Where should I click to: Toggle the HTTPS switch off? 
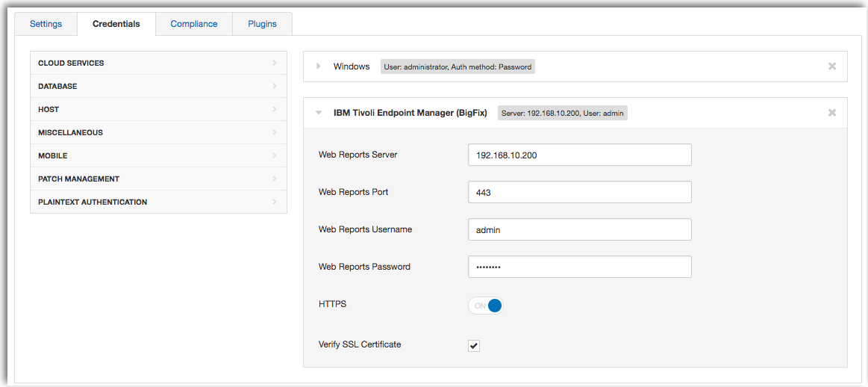(485, 306)
